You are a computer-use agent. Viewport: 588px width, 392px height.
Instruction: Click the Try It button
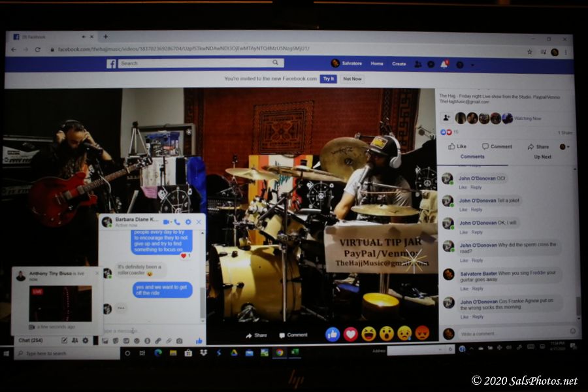tap(328, 78)
